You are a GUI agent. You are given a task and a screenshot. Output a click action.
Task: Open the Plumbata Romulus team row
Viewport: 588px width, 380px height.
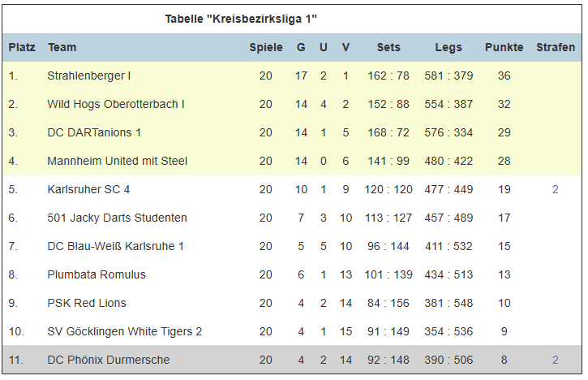coord(292,275)
